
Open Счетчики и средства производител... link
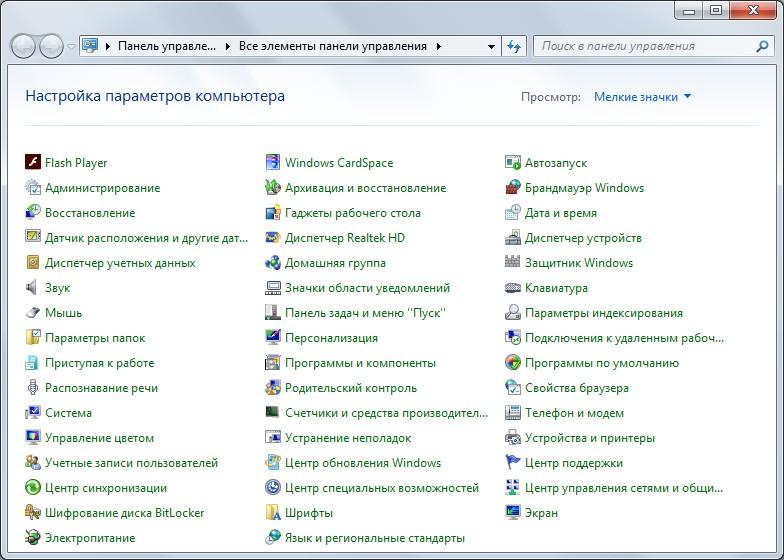click(386, 412)
